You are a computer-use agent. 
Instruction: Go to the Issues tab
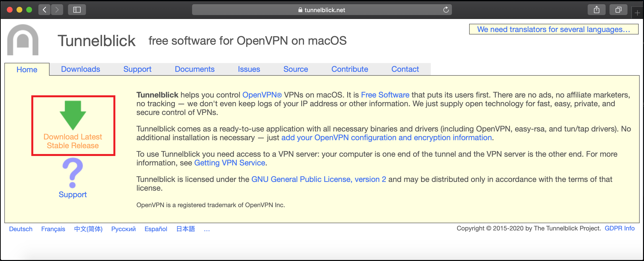249,69
